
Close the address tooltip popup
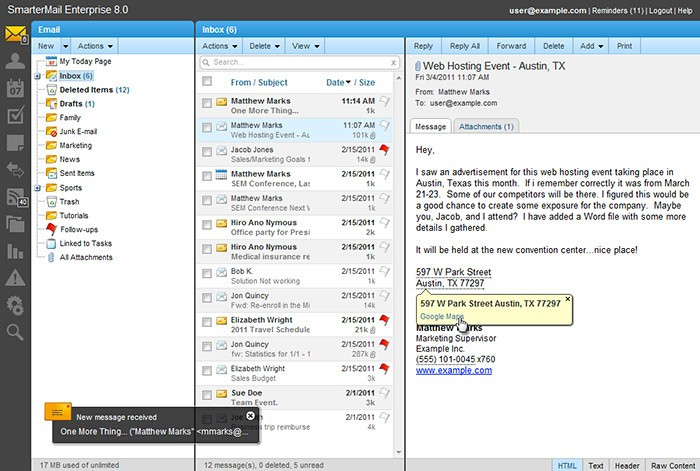567,299
